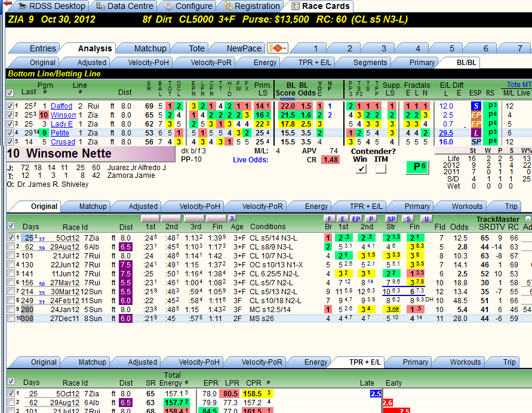Toggle the Win contender checkbox
The height and width of the screenshot is (413, 532).
click(361, 168)
